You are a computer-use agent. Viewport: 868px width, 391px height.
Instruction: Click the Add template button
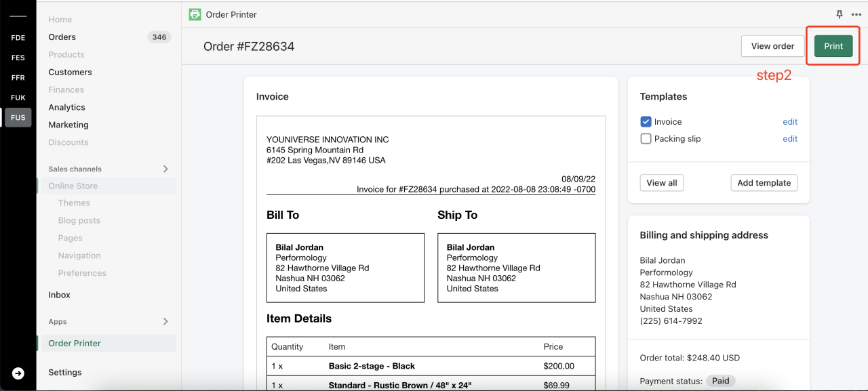coord(764,183)
